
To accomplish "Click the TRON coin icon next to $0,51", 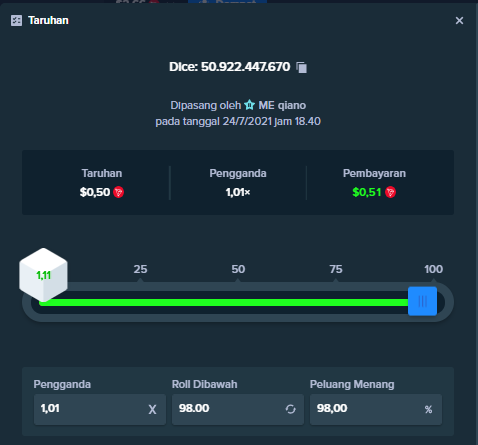I will click(390, 192).
